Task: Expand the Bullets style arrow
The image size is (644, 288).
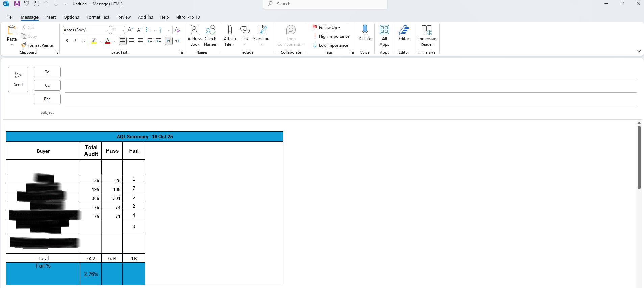Action: point(155,30)
